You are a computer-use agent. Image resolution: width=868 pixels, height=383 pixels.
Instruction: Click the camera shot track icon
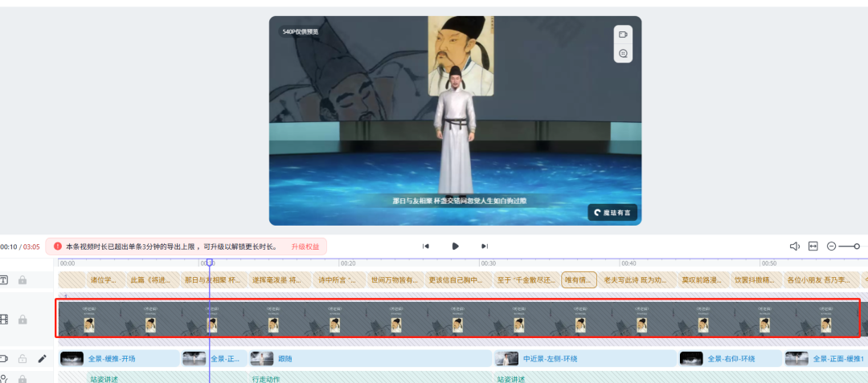click(x=4, y=359)
